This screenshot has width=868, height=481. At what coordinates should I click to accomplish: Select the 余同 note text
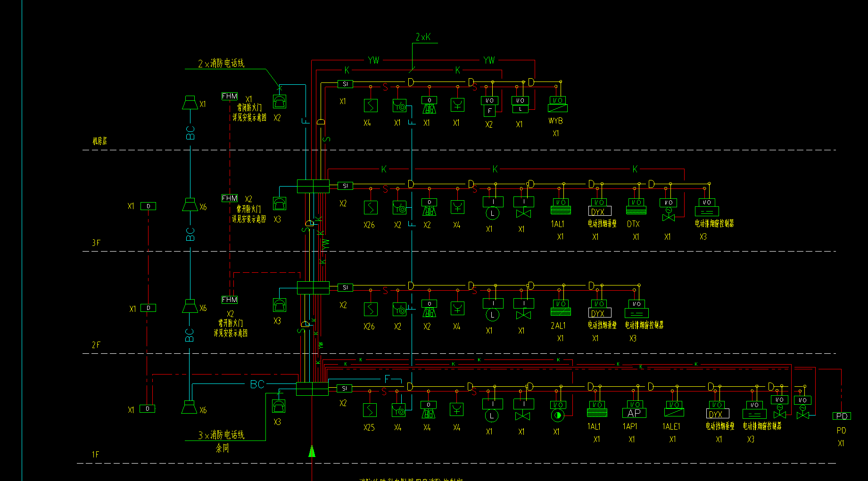tap(223, 448)
